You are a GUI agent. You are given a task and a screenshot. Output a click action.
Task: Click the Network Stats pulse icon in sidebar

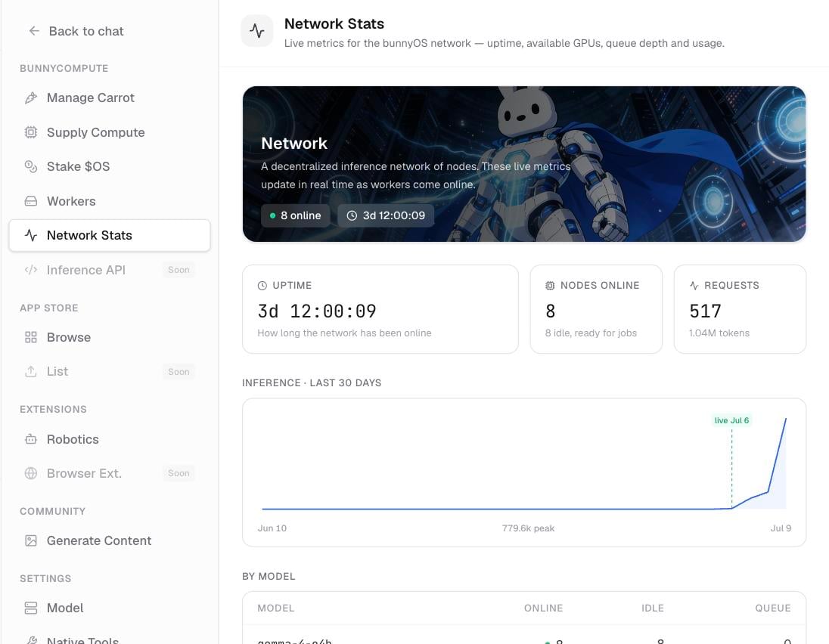(31, 235)
